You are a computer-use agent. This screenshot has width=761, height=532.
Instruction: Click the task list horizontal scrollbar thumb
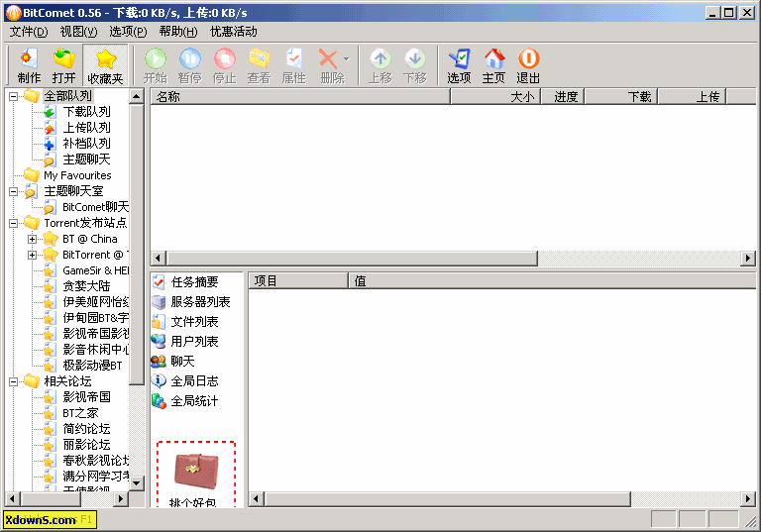click(352, 259)
